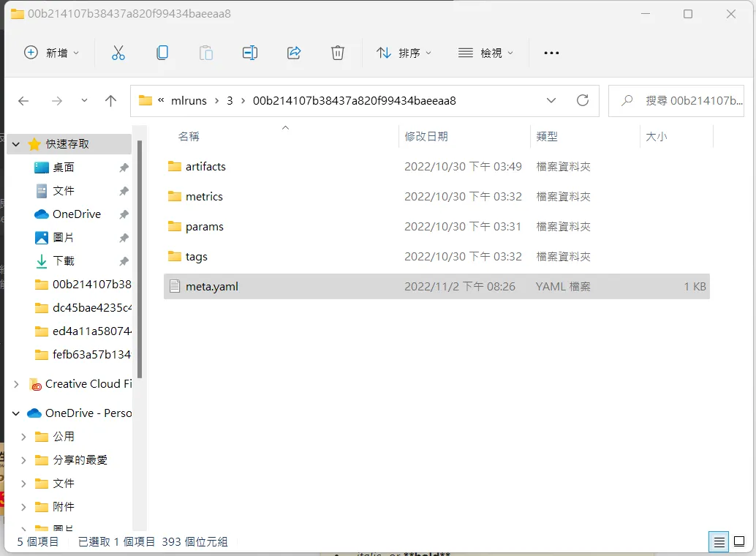Collapse the 快速存取 quick access section
The image size is (756, 556).
coord(16,144)
